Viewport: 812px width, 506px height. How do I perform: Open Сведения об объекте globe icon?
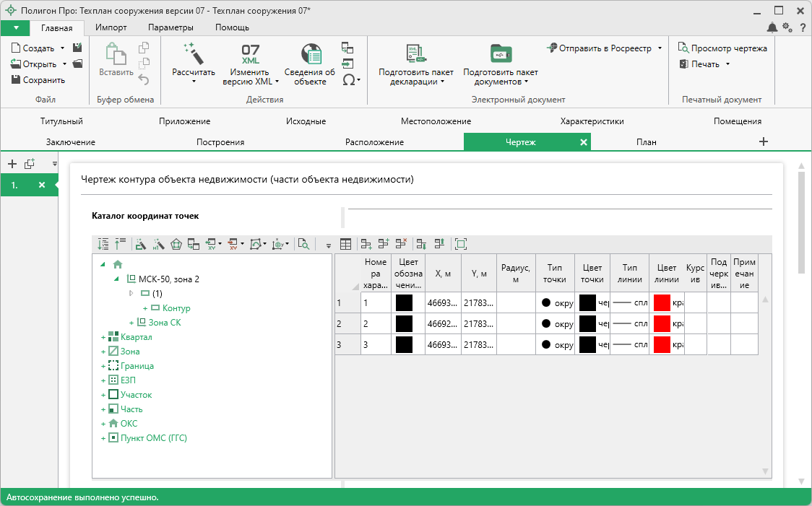[310, 54]
